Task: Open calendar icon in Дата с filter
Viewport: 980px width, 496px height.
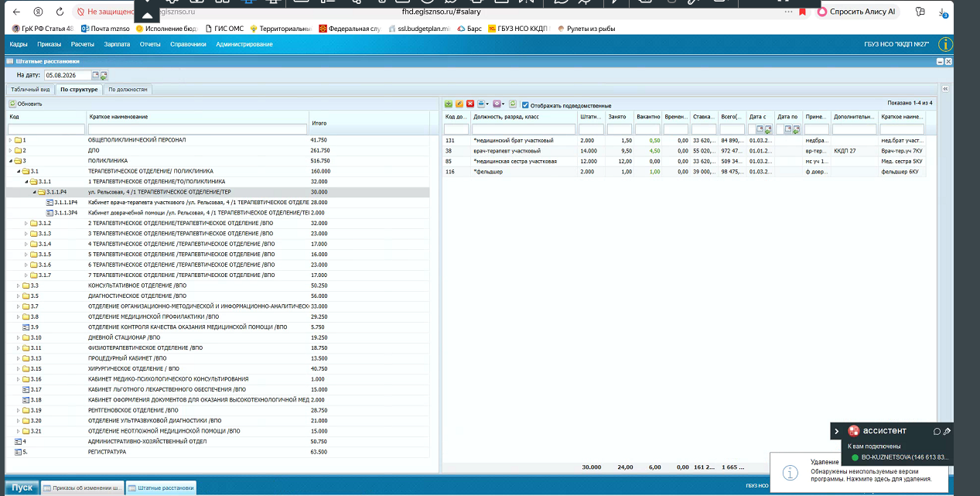Action: 759,129
